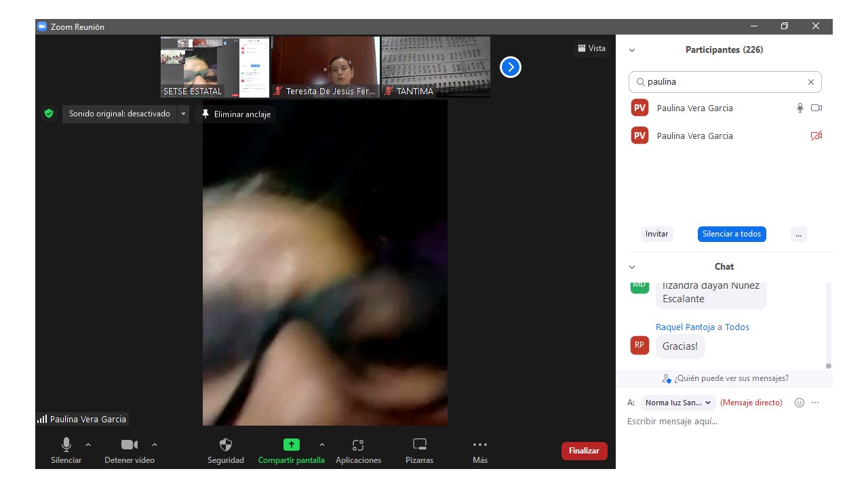Click the Zoom Reunión title icon
Image resolution: width=868 pixels, height=488 pixels.
(42, 26)
